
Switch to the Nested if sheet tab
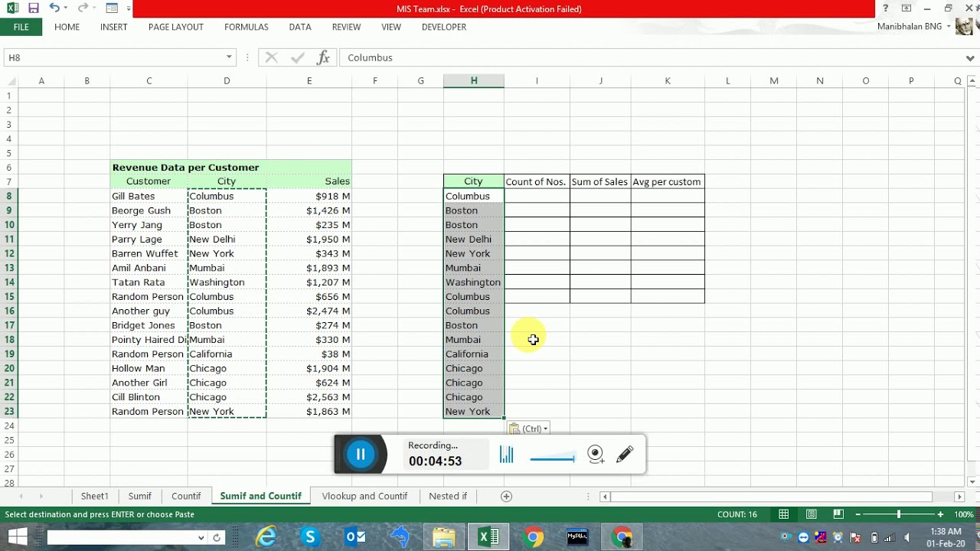click(x=448, y=496)
